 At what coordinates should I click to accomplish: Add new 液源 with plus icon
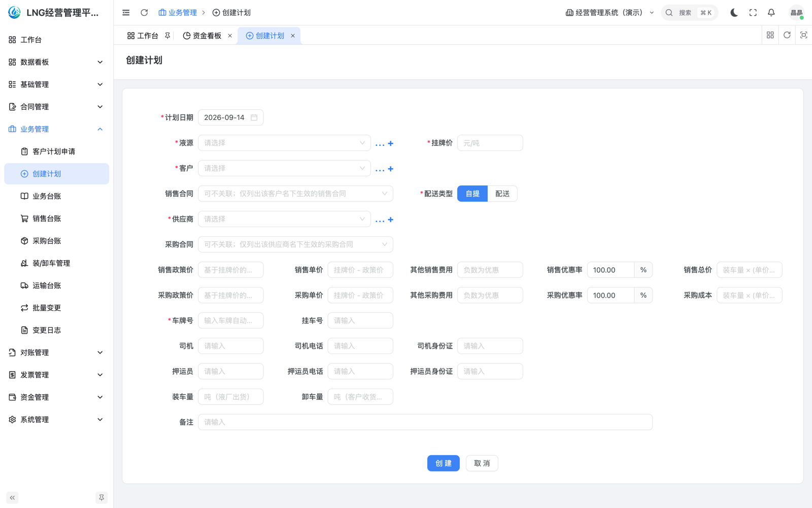[391, 144]
